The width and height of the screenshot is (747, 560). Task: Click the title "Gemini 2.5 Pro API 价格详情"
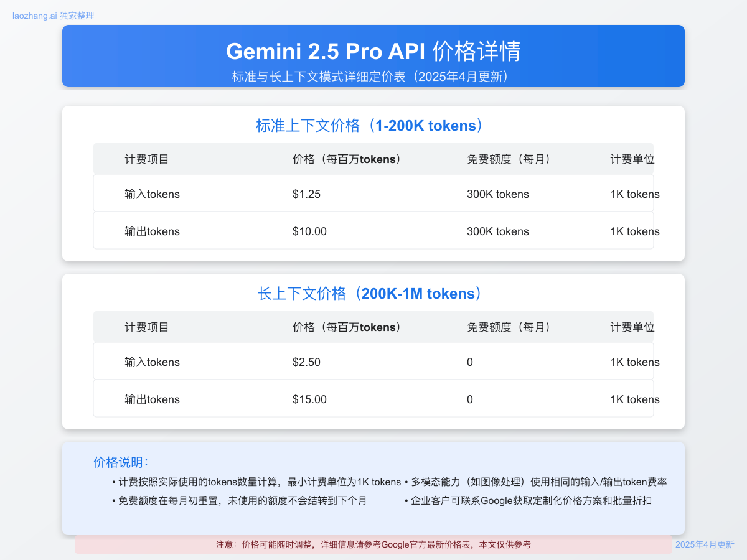(374, 51)
